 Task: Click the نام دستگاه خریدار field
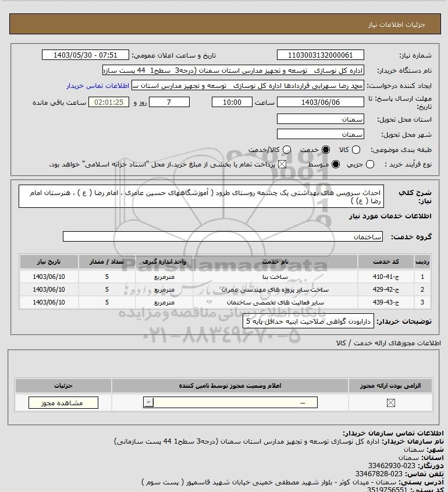tap(233, 70)
